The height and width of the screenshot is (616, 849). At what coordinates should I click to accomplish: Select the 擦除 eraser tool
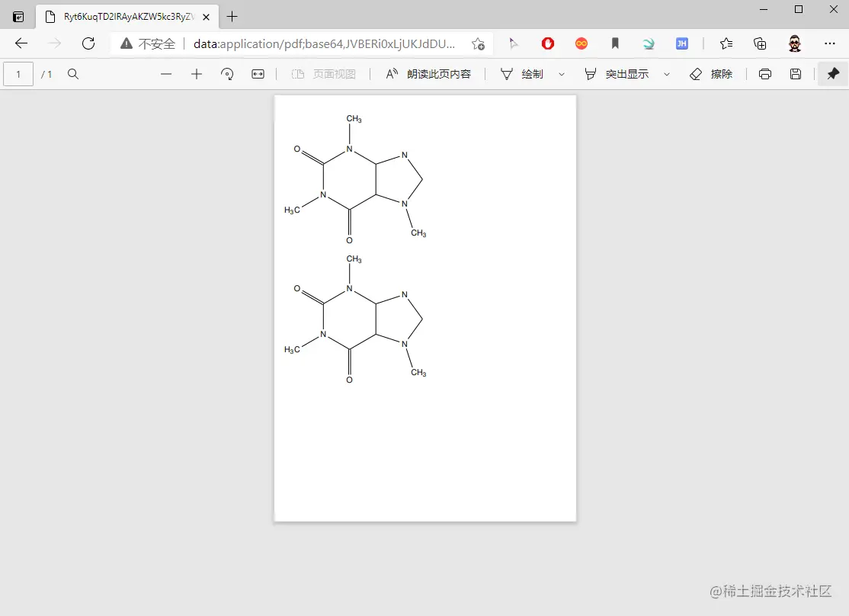711,74
